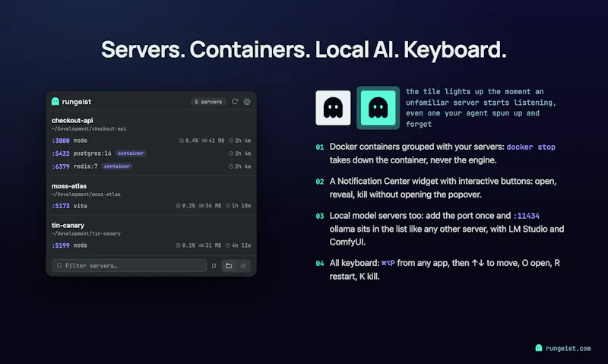Click uptime clock on redis:7 row
The image size is (608, 364).
tap(231, 166)
